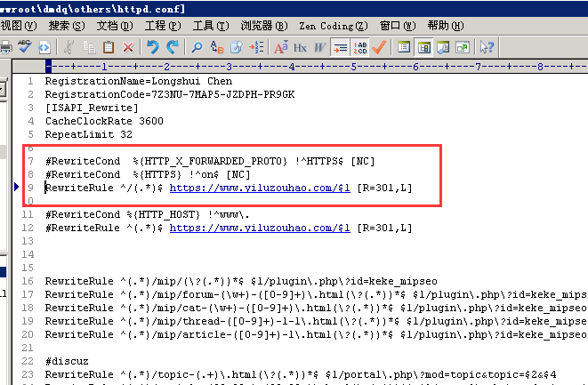Toggle auto indent button
This screenshot has height=385, width=588.
(x=340, y=47)
